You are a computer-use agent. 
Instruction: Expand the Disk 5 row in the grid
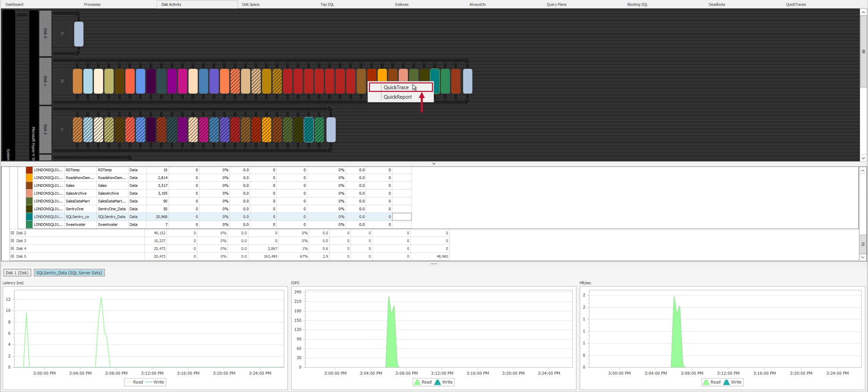tap(13, 256)
